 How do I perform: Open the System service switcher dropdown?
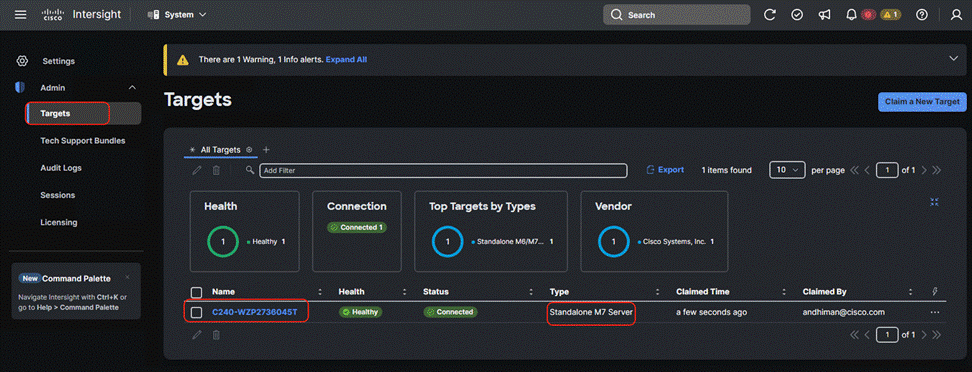click(177, 14)
